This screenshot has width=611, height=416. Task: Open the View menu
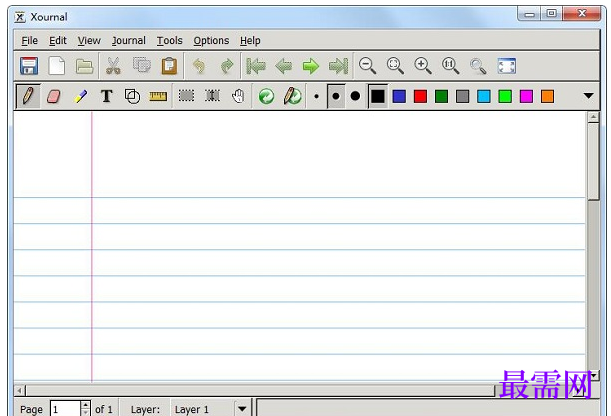tap(89, 41)
